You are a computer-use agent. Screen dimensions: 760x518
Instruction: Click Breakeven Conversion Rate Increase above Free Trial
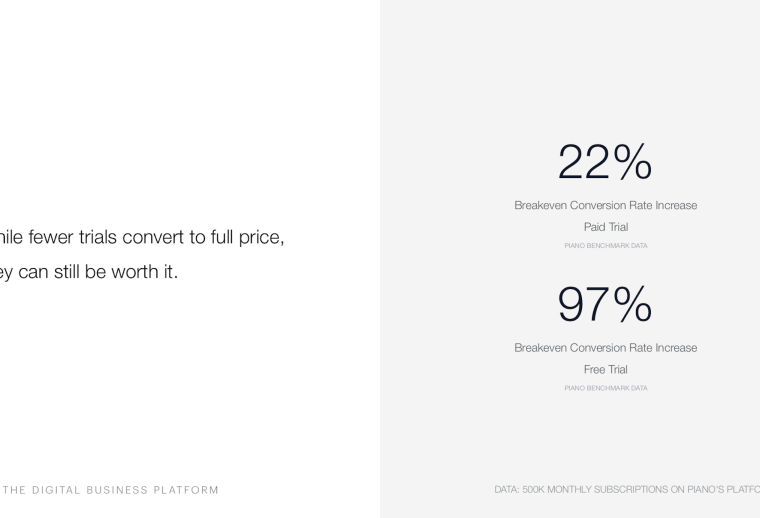605,348
